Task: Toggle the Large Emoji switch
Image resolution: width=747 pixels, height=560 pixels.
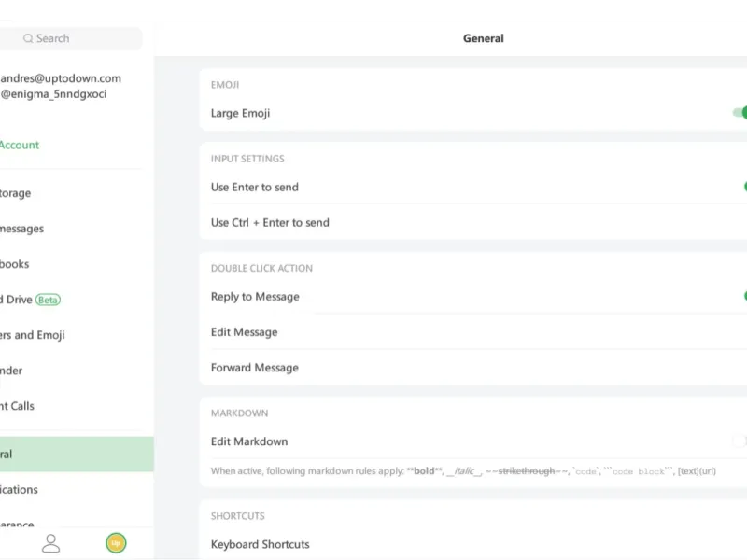Action: [740, 113]
